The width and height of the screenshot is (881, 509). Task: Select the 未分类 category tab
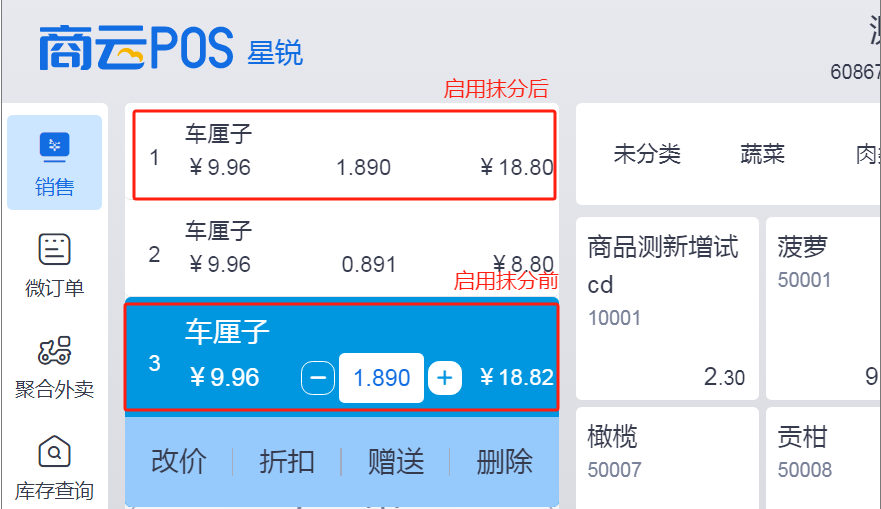pyautogui.click(x=647, y=154)
